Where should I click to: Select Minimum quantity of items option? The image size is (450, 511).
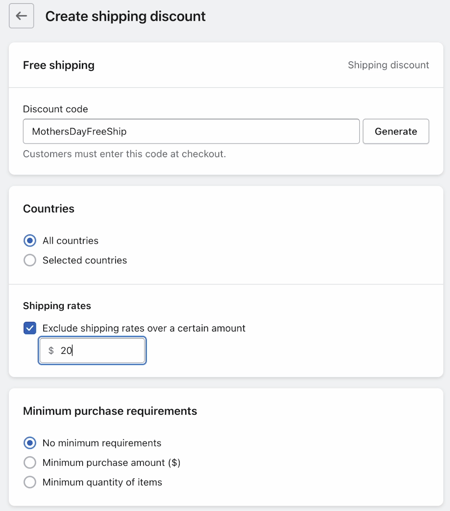[x=30, y=482]
